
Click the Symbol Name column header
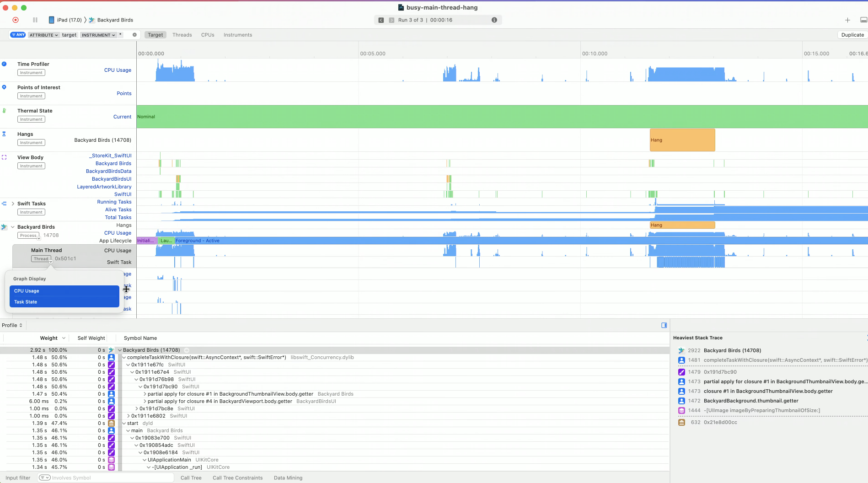pos(140,338)
